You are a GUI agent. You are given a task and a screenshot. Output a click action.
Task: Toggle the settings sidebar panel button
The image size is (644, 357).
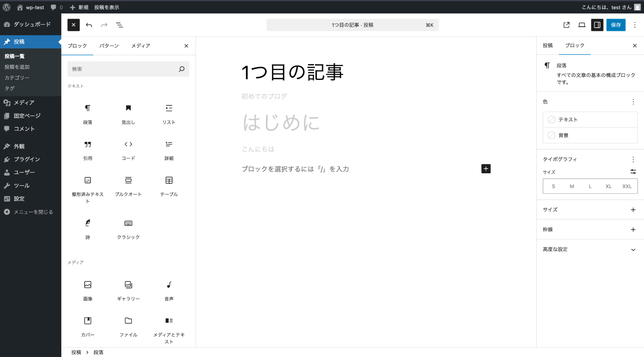tap(597, 25)
